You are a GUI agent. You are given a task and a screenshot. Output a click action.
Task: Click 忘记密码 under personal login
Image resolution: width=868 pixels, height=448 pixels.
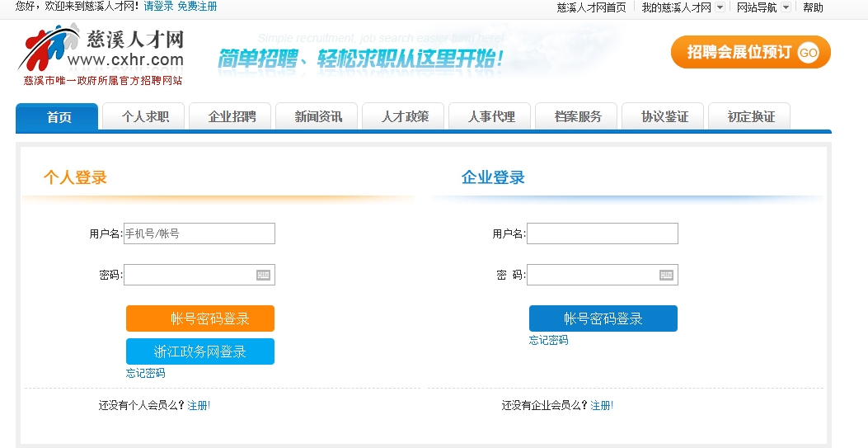coord(146,373)
